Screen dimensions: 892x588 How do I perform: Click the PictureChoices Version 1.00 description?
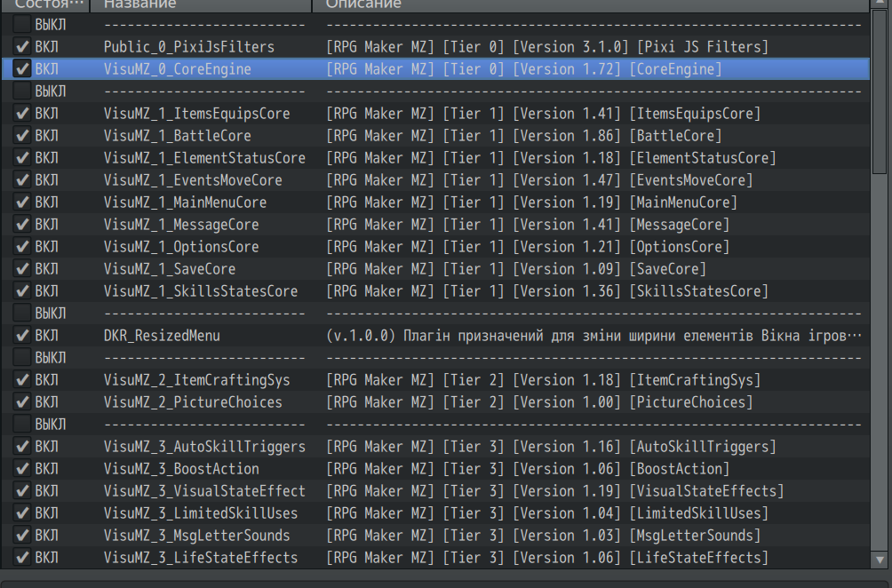539,402
